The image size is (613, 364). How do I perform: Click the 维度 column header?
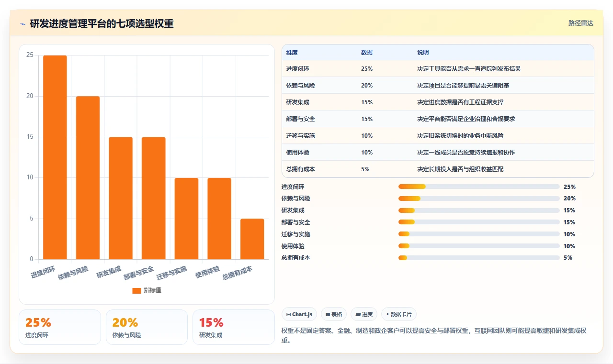[292, 52]
